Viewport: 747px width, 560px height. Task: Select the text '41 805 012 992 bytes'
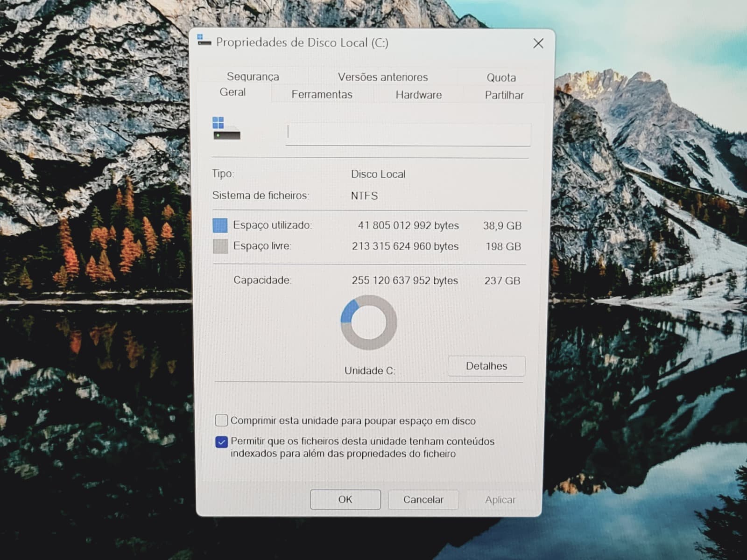coord(408,225)
